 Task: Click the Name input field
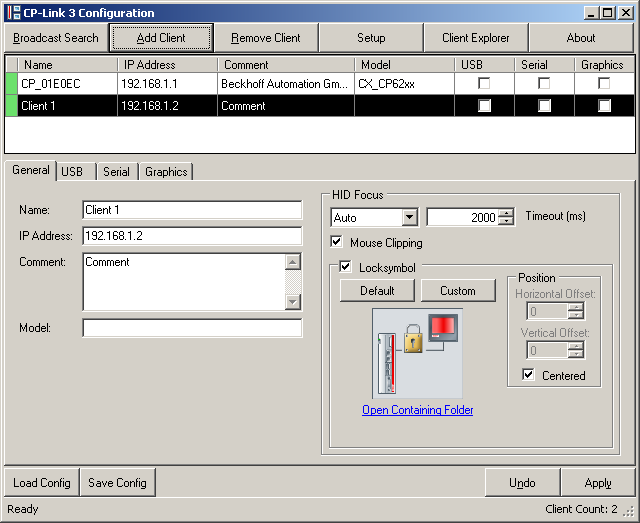192,210
